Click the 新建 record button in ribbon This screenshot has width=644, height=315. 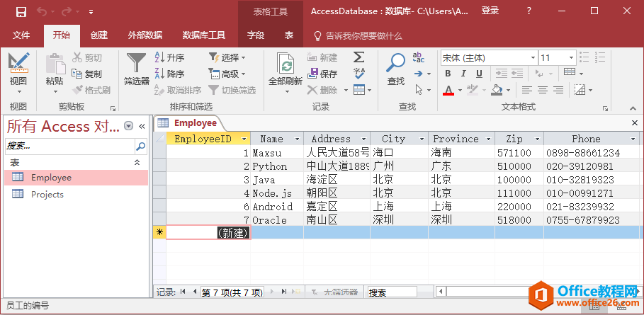[x=322, y=58]
